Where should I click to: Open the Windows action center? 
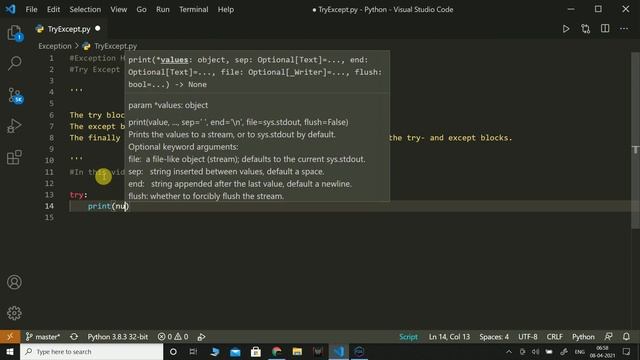point(626,351)
